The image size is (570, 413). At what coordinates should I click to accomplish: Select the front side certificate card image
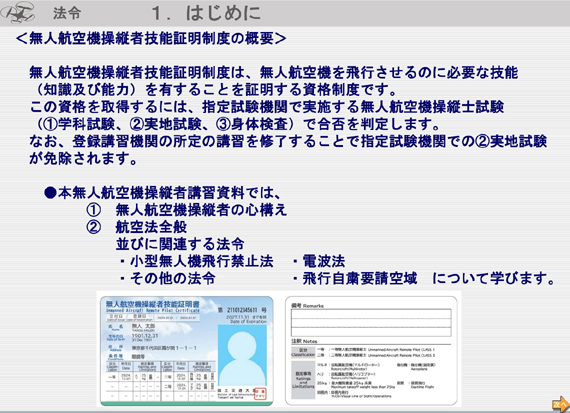point(187,350)
